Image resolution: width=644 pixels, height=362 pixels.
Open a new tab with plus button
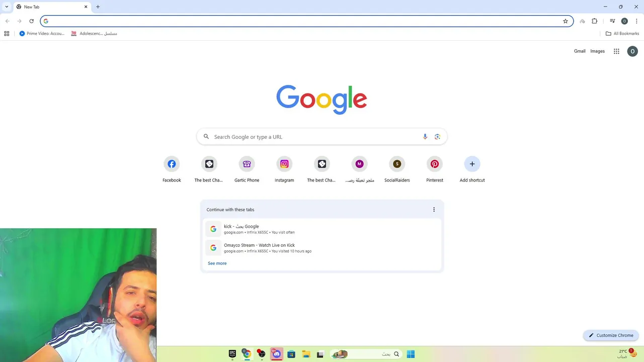[98, 7]
